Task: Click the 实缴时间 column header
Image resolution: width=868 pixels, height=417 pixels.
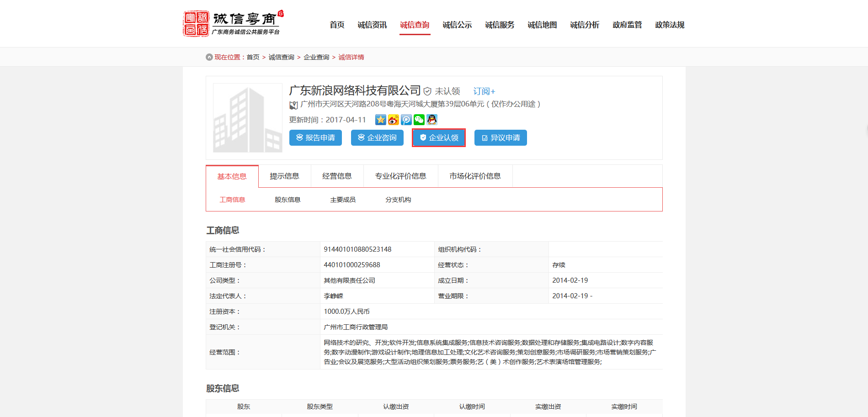Action: (x=624, y=406)
